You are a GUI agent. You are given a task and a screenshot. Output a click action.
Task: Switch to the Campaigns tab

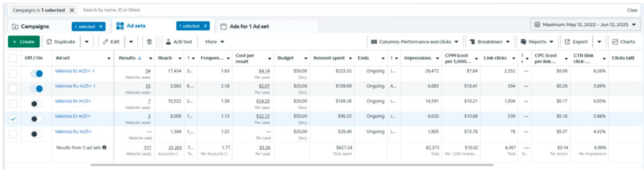[35, 26]
